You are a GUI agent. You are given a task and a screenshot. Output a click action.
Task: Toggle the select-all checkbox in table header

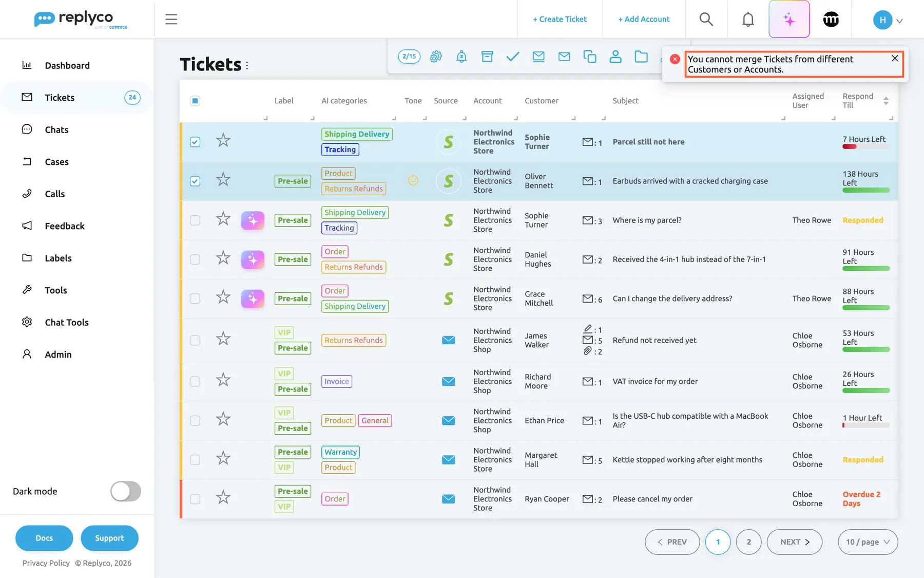click(x=195, y=101)
